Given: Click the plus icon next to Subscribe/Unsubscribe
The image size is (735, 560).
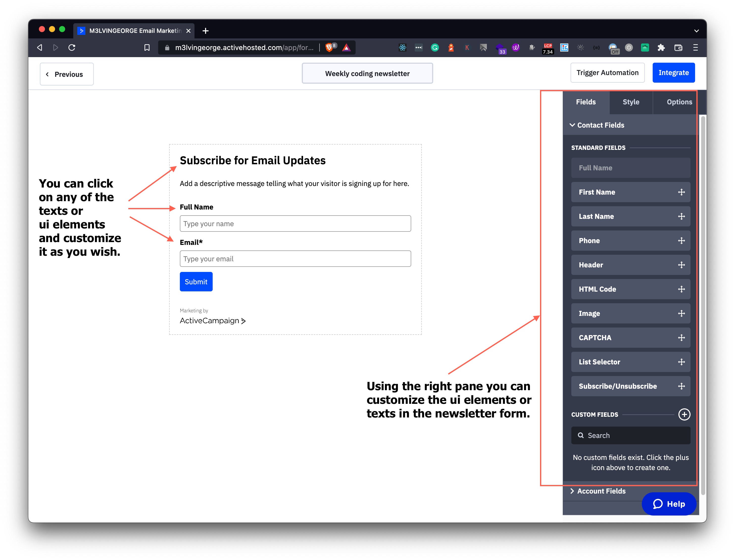Looking at the screenshot, I should 681,386.
